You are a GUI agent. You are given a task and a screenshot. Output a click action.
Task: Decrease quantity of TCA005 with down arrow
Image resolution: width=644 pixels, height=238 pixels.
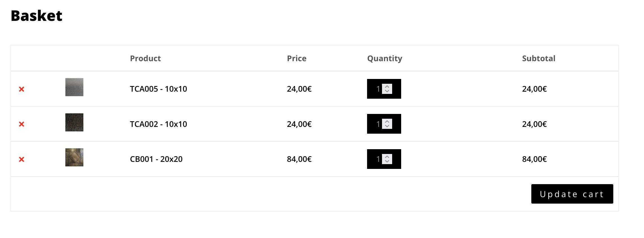[387, 91]
